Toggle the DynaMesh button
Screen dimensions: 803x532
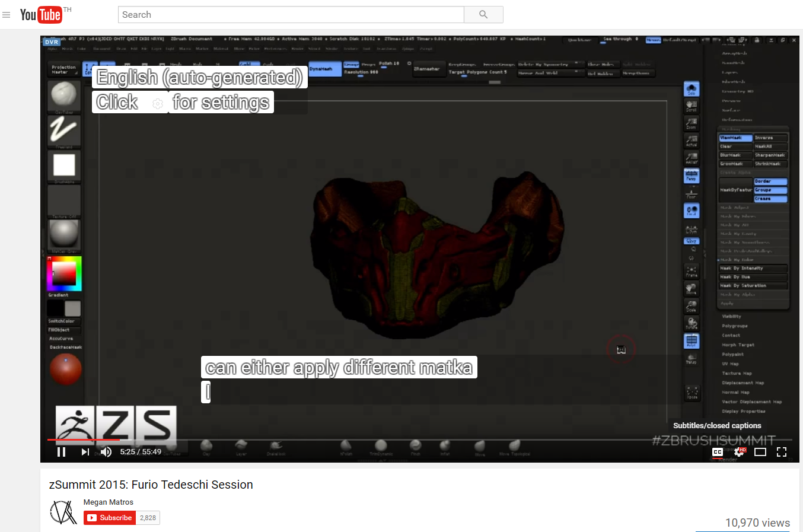click(x=325, y=69)
